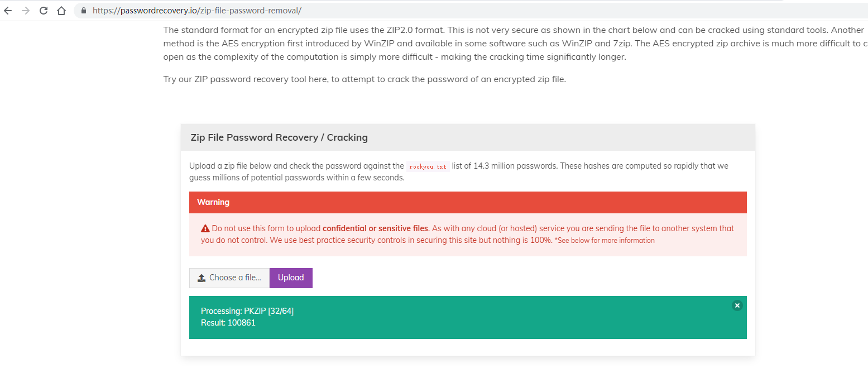Select the red Warning header bar
The image size is (868, 387).
[468, 202]
